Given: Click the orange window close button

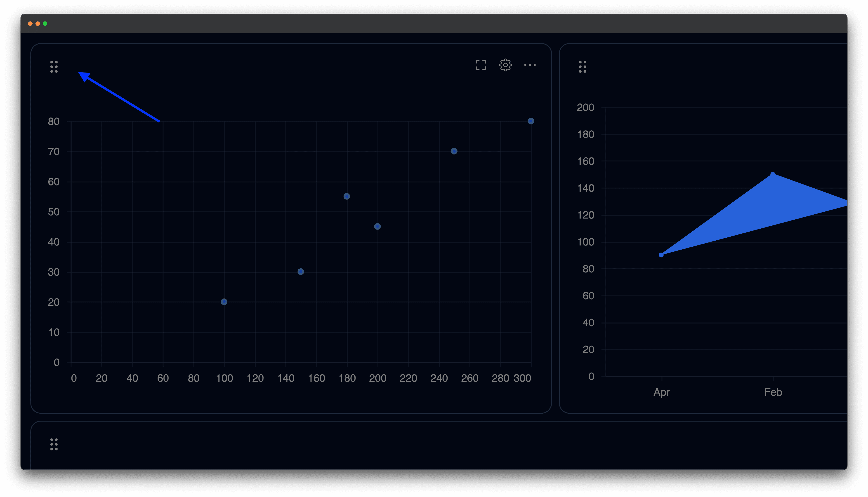Looking at the screenshot, I should (30, 23).
